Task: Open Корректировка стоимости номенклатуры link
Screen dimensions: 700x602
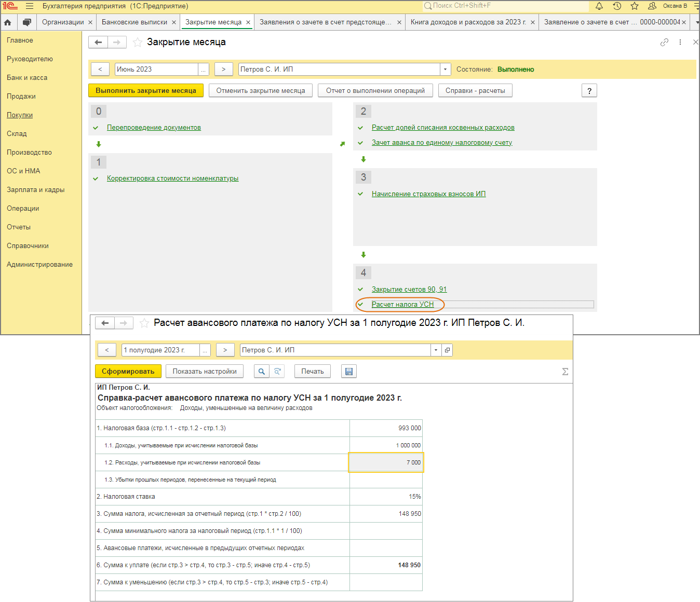Action: 173,178
